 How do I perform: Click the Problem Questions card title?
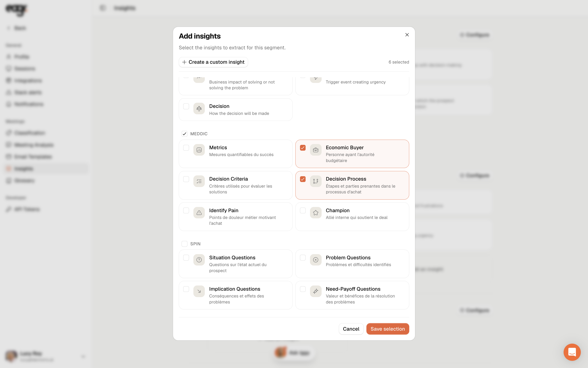tap(348, 258)
